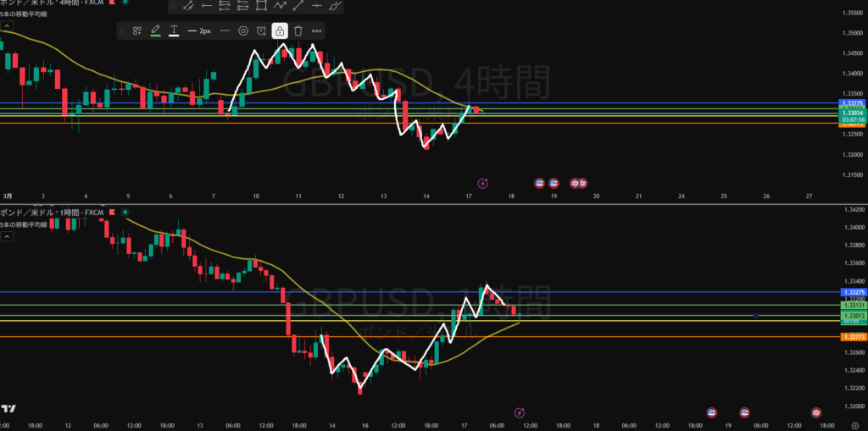The height and width of the screenshot is (431, 868).
Task: Open more options three-dot menu
Action: tap(317, 30)
